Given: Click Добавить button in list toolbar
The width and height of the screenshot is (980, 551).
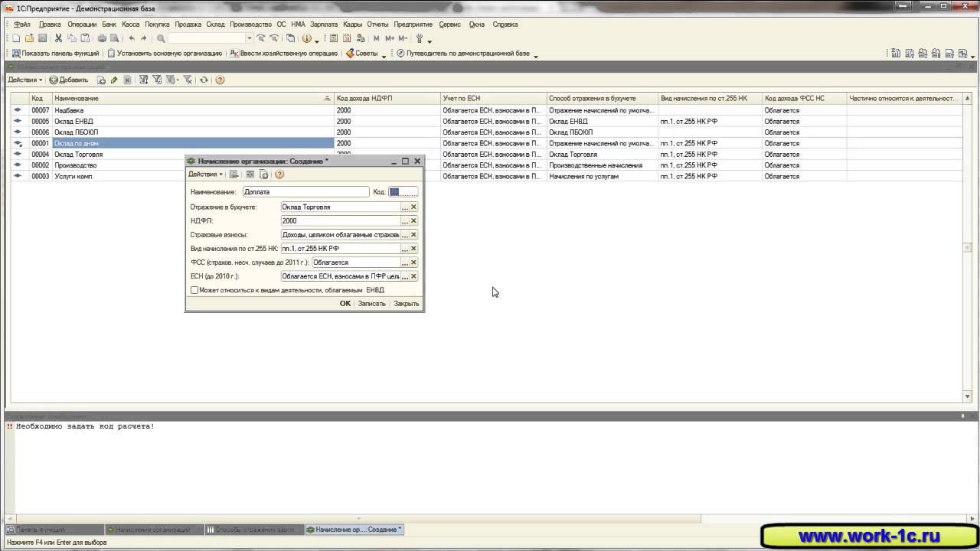Looking at the screenshot, I should point(69,80).
